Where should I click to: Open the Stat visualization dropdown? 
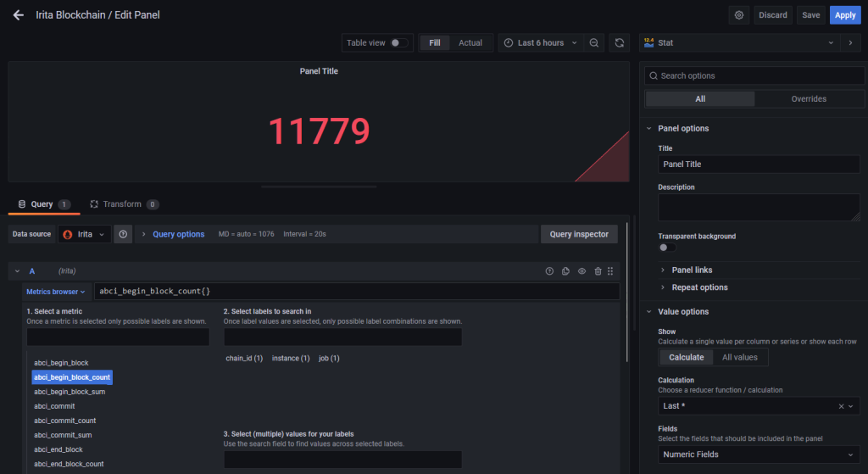[x=740, y=42]
